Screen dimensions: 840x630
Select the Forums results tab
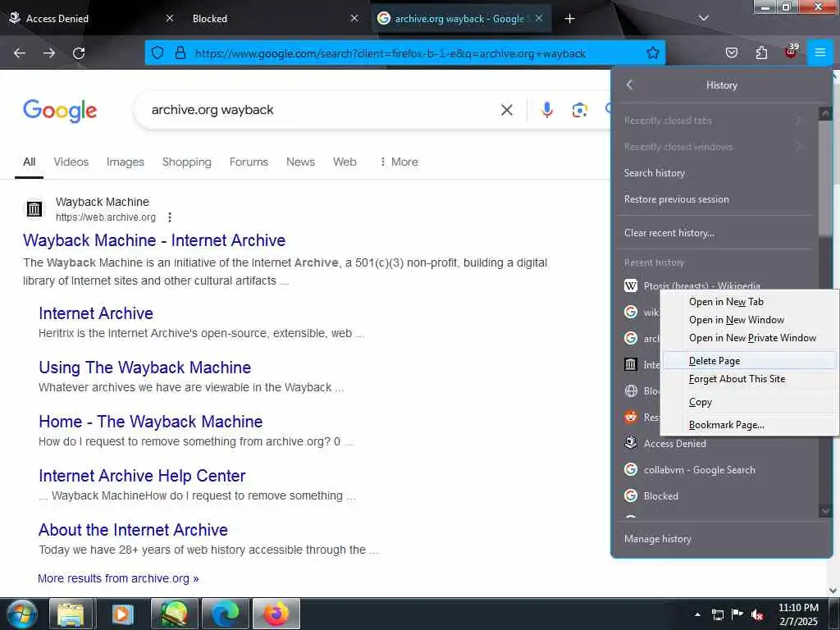click(249, 162)
